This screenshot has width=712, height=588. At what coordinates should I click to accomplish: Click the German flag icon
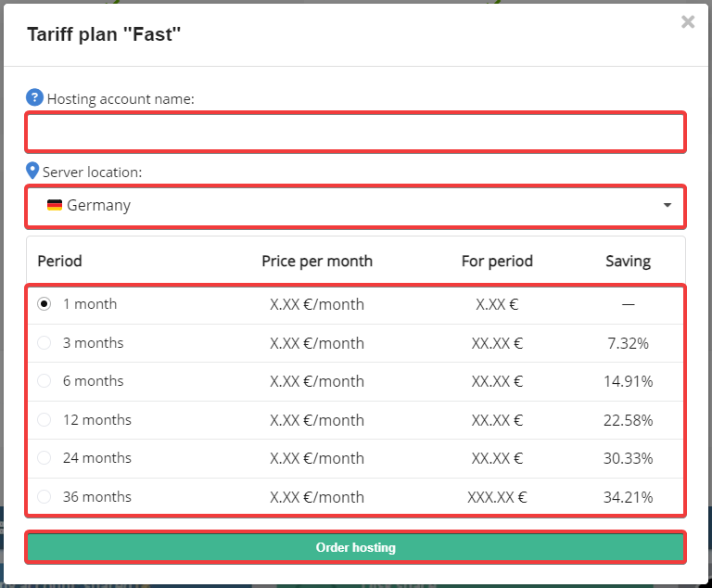click(x=55, y=206)
